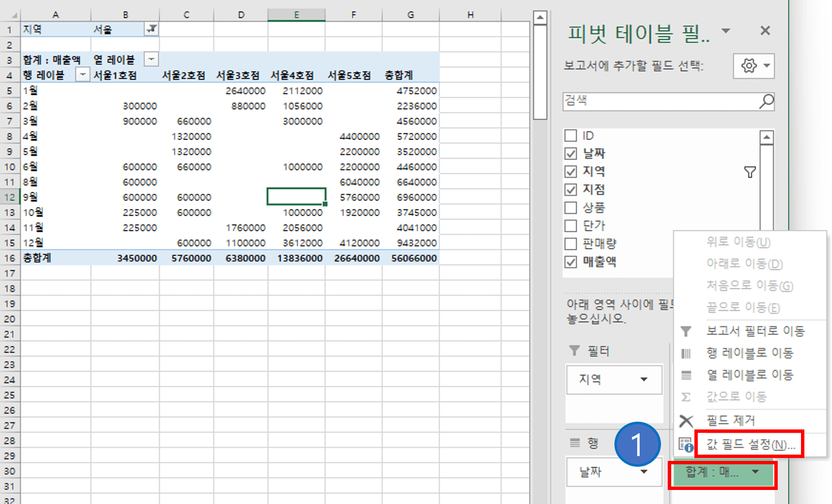Close the 피벗 테이블 필드 panel

[x=765, y=31]
